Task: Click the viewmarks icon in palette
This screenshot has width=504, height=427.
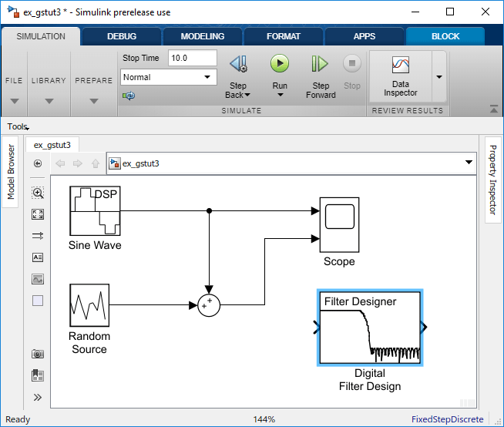Action: [38, 375]
